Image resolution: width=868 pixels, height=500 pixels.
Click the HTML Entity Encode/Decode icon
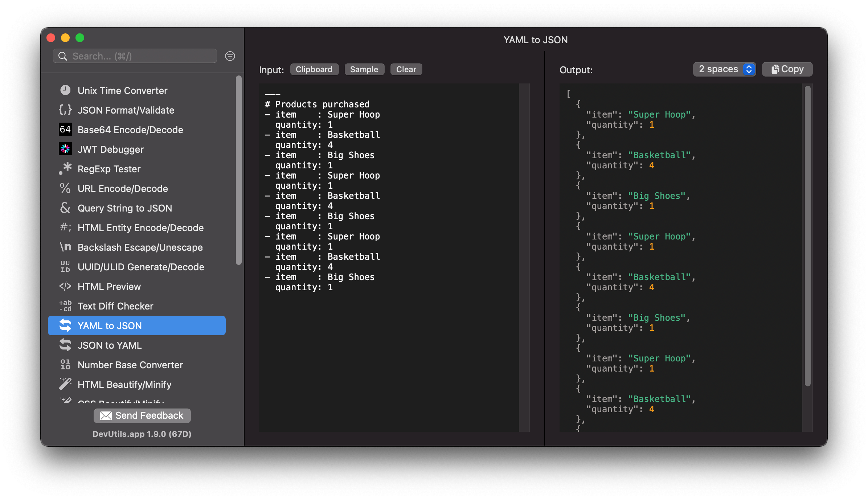pyautogui.click(x=66, y=228)
